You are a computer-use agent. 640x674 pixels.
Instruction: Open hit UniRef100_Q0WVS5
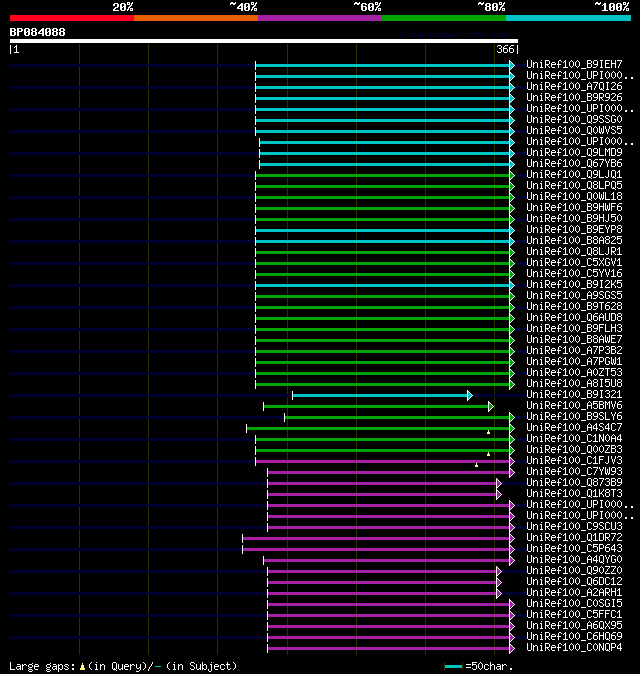[574, 130]
